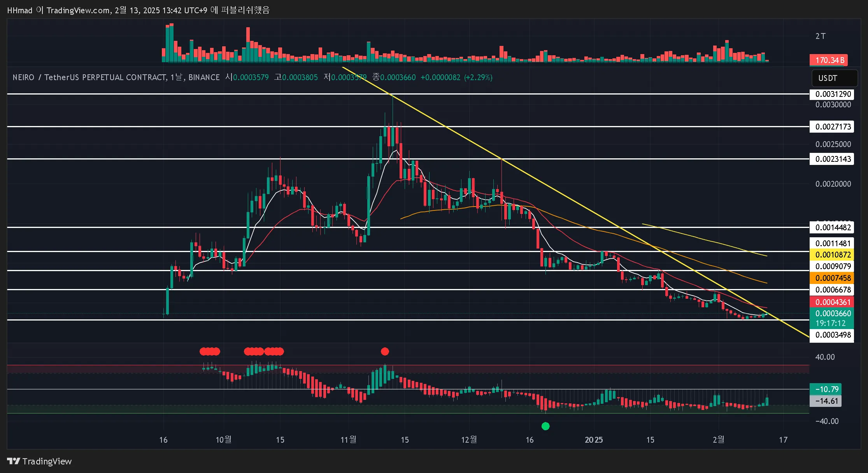Click the axis price 0.0020000
868x473 pixels.
[833, 184]
